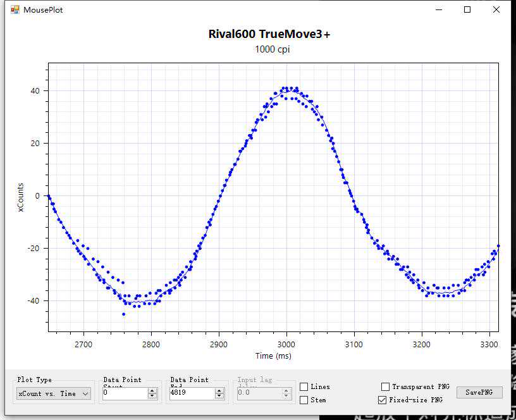Minimize the MousePlot window
This screenshot has width=516, height=420.
(x=439, y=9)
